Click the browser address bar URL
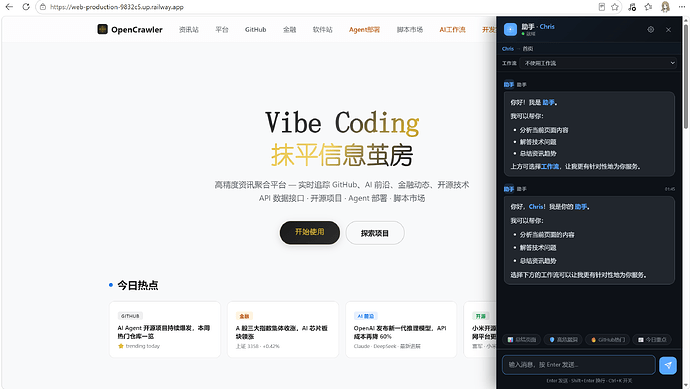The height and width of the screenshot is (389, 690). point(117,7)
